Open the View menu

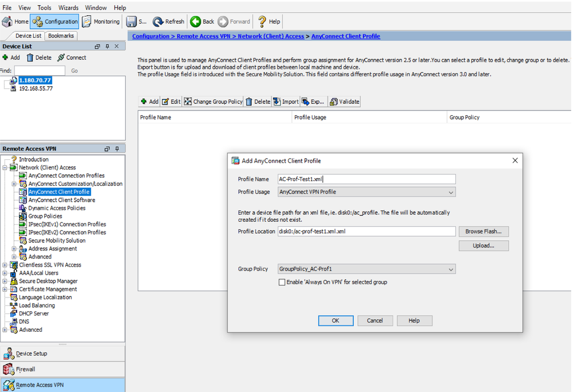(25, 7)
